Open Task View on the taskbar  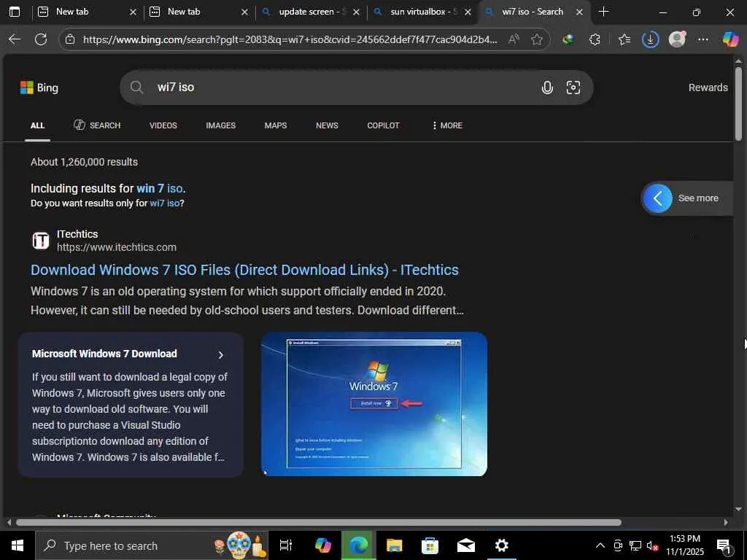point(286,545)
